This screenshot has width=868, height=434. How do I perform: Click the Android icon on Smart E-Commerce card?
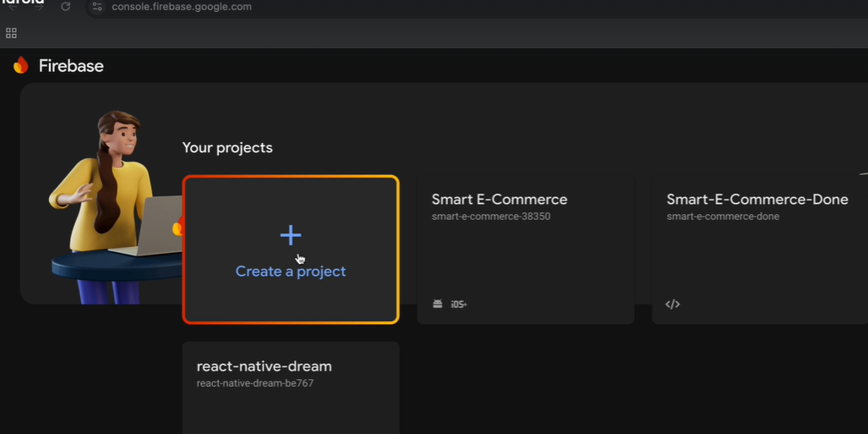(437, 304)
